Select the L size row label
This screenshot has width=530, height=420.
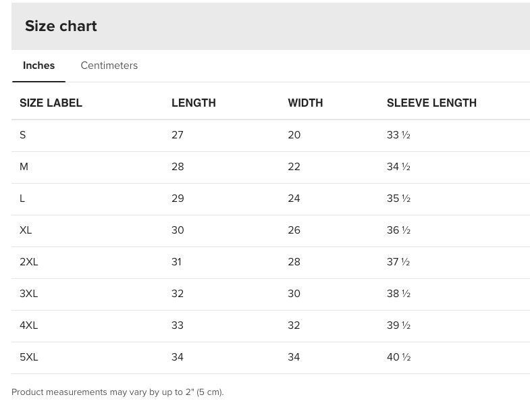[x=22, y=199]
